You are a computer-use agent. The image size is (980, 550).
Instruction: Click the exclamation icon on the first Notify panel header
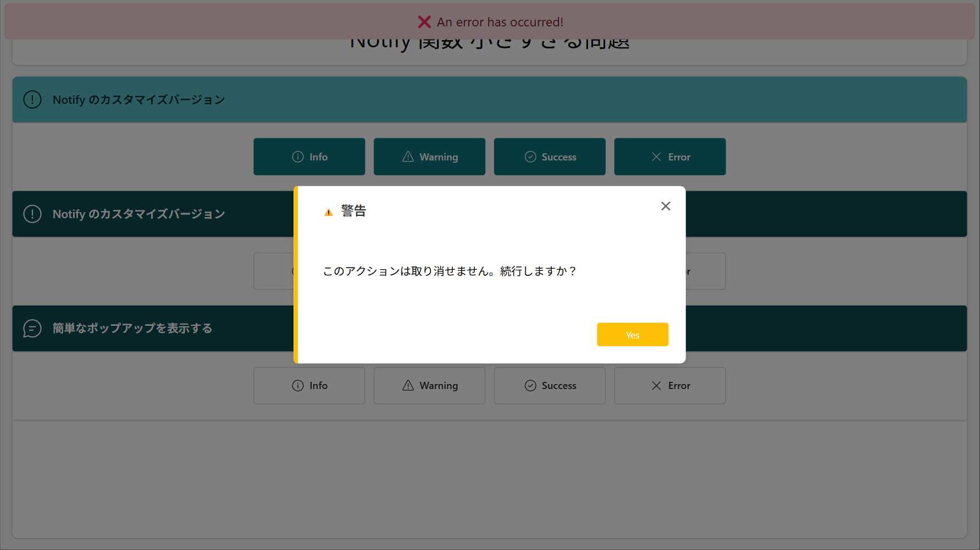point(32,99)
